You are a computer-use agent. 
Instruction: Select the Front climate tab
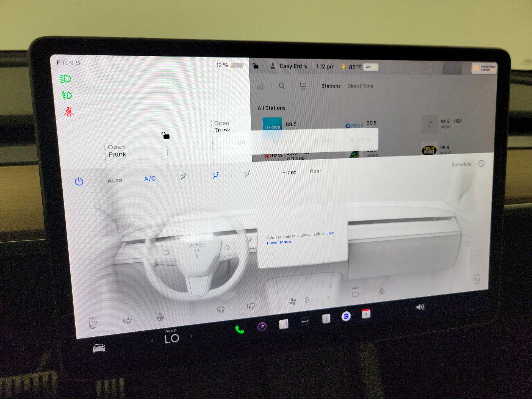click(289, 172)
